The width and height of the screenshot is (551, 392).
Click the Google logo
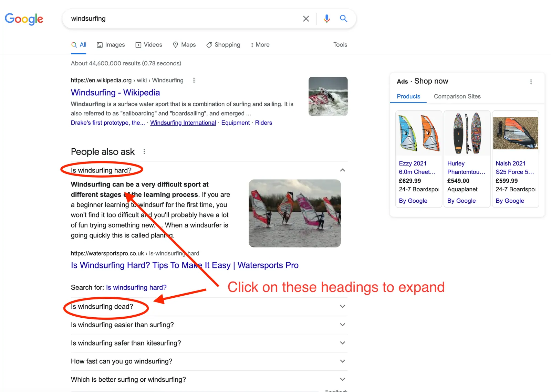(x=24, y=19)
